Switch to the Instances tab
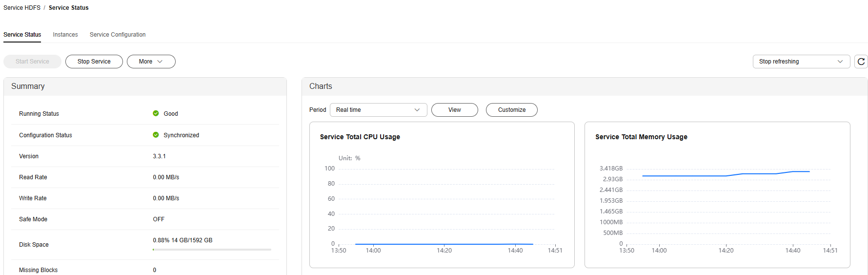This screenshot has height=275, width=868. tap(65, 35)
